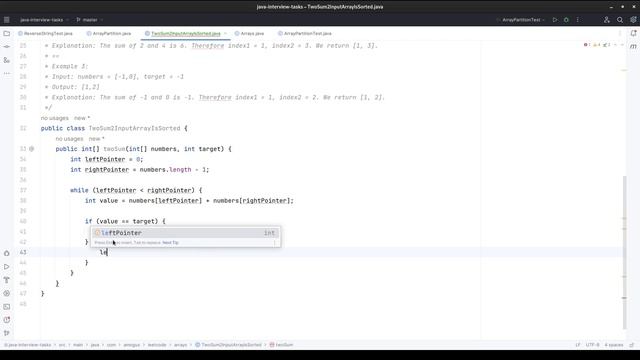
Task: Click line number 37 in gutter
Action: click(x=23, y=190)
